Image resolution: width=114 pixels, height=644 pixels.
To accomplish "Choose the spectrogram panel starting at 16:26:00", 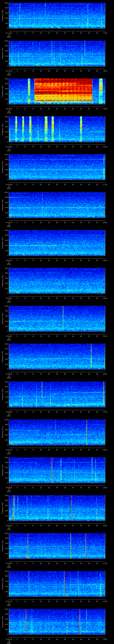I will tap(57, 394).
